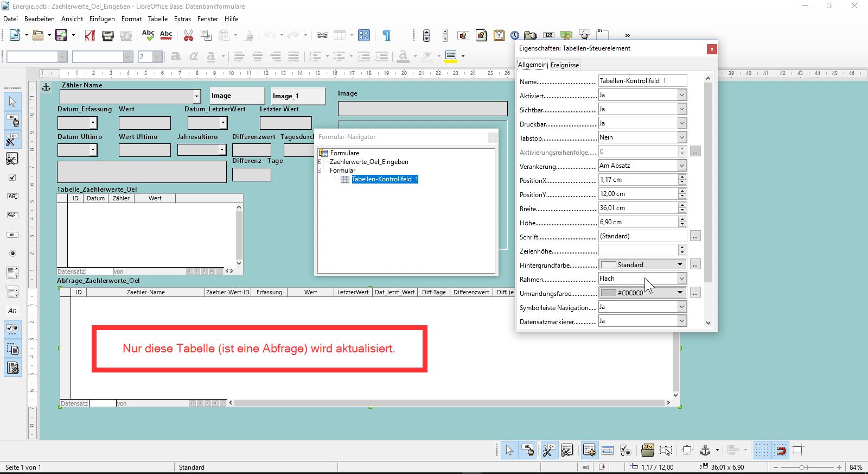This screenshot has height=474, width=868.
Task: Open Form Properties in left sidebar
Action: tap(12, 159)
